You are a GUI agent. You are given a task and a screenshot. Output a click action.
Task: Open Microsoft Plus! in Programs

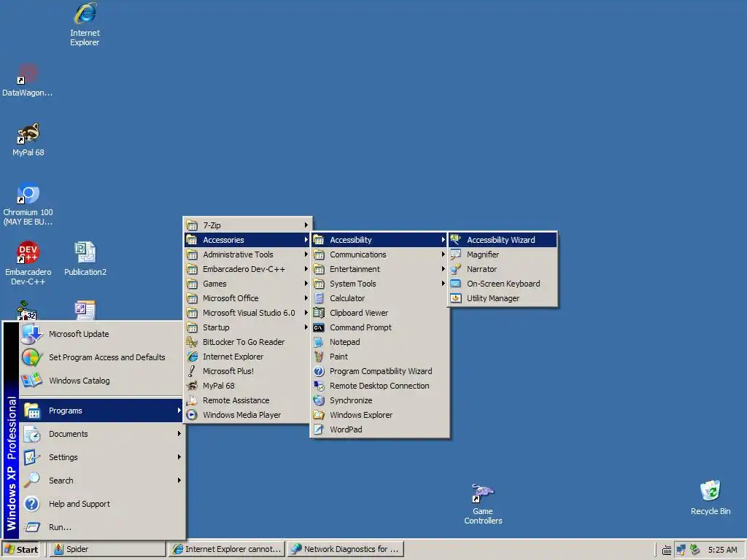pos(247,371)
